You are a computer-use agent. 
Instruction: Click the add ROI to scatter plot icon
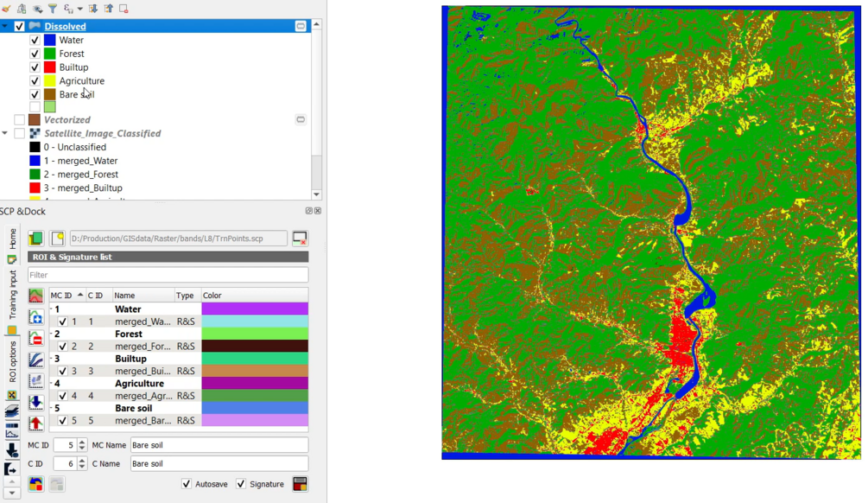tap(36, 381)
